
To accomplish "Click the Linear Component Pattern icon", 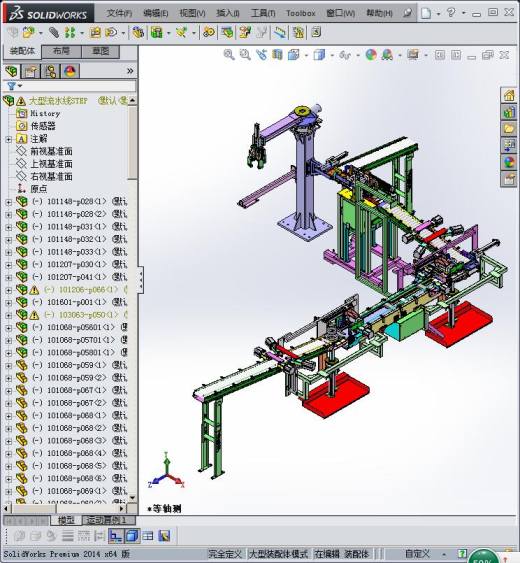I will 70,33.
